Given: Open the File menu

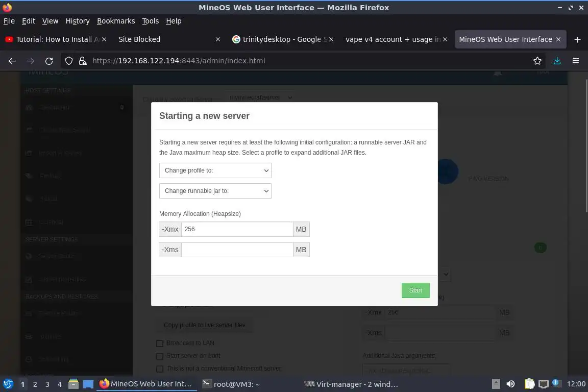Looking at the screenshot, I should pyautogui.click(x=9, y=21).
